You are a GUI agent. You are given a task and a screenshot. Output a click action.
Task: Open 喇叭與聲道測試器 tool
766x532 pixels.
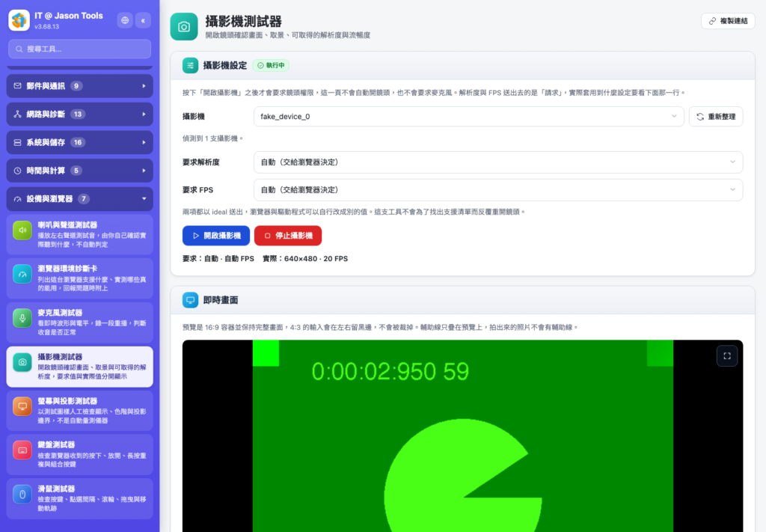point(79,234)
